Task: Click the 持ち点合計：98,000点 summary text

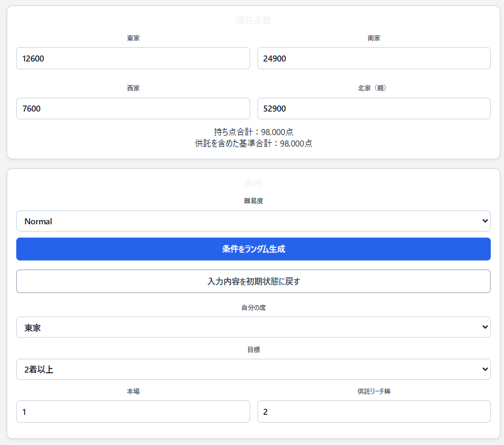Action: [253, 132]
